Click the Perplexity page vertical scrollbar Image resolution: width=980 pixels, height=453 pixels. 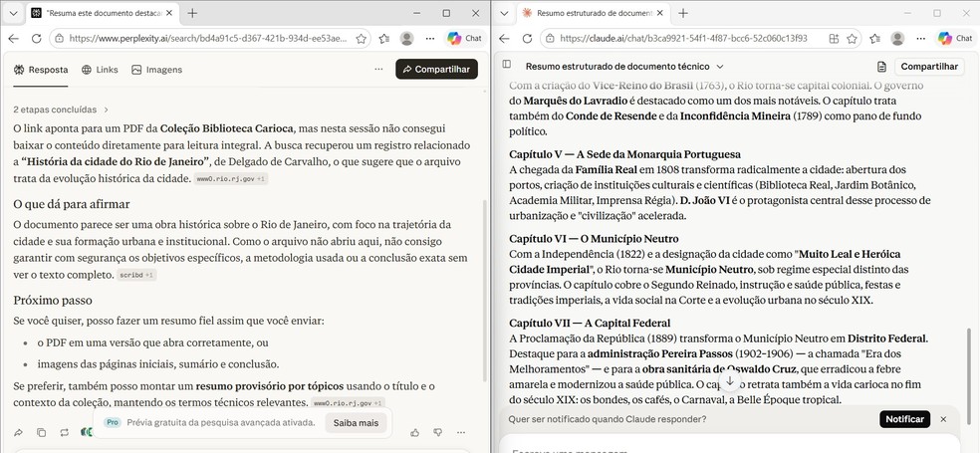tap(486, 290)
